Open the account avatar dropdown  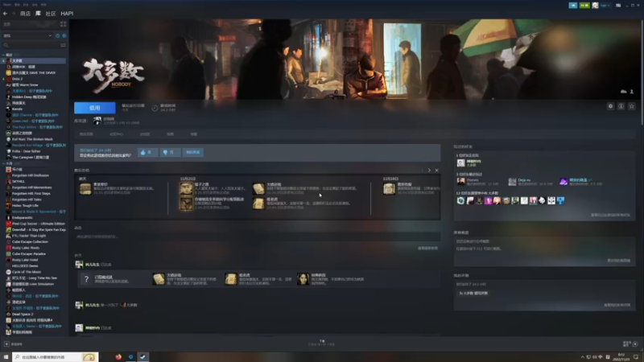coord(601,6)
